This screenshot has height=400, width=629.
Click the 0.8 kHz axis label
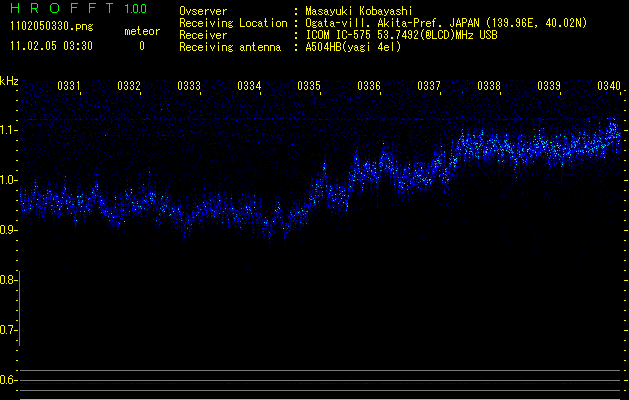tap(8, 280)
